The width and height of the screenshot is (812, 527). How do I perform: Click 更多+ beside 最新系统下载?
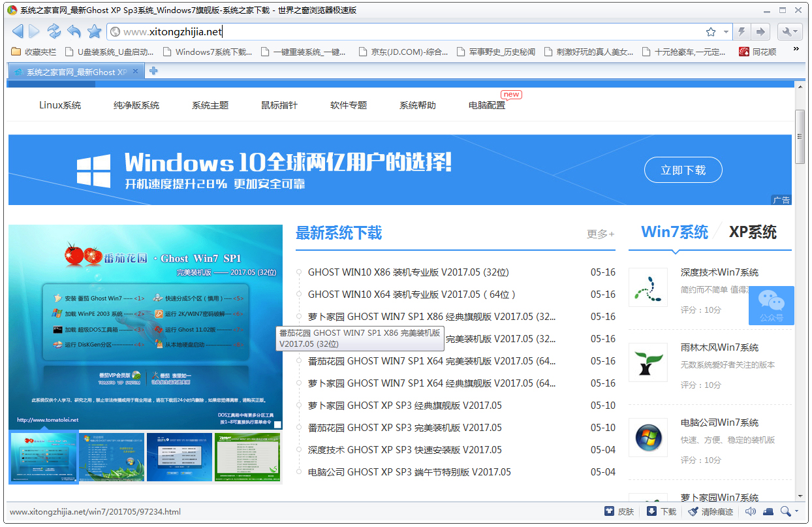pos(601,234)
